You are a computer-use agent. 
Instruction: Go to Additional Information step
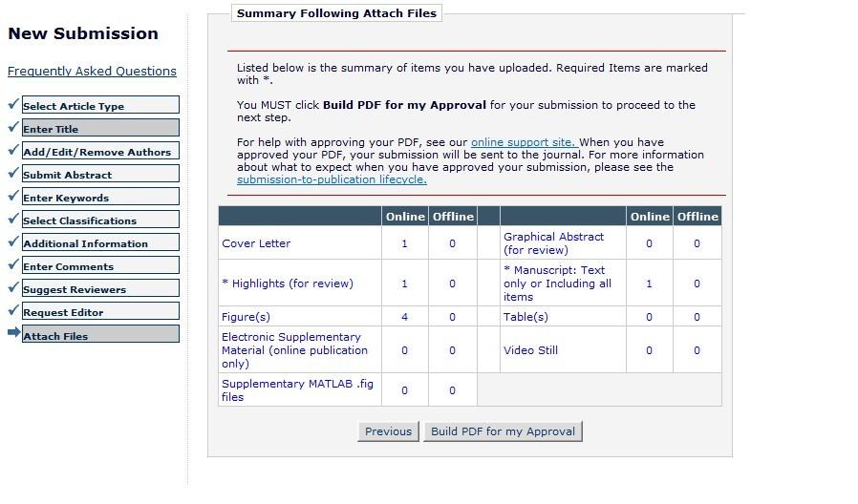pos(100,243)
